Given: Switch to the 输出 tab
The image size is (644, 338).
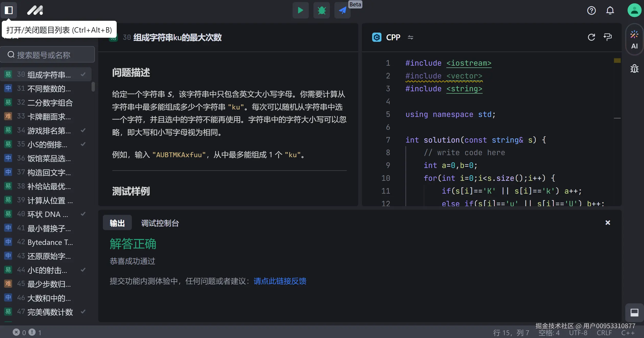Looking at the screenshot, I should coord(117,223).
